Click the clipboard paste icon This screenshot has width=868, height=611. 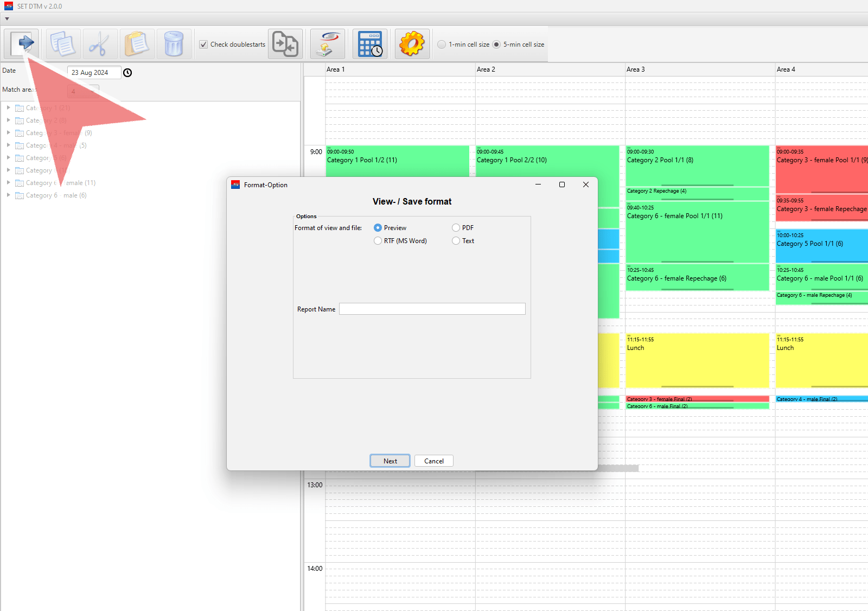(x=137, y=43)
